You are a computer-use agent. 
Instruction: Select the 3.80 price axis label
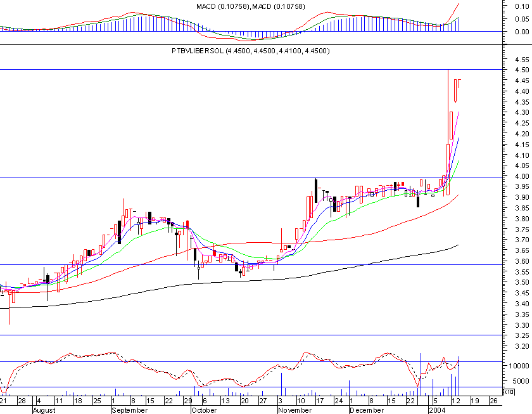[x=522, y=219]
